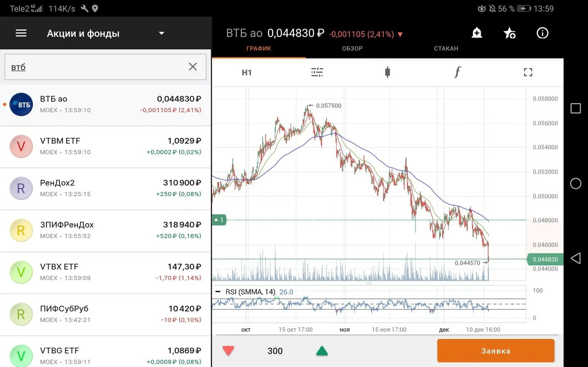Collapse the RSI indicator panel

pyautogui.click(x=218, y=292)
